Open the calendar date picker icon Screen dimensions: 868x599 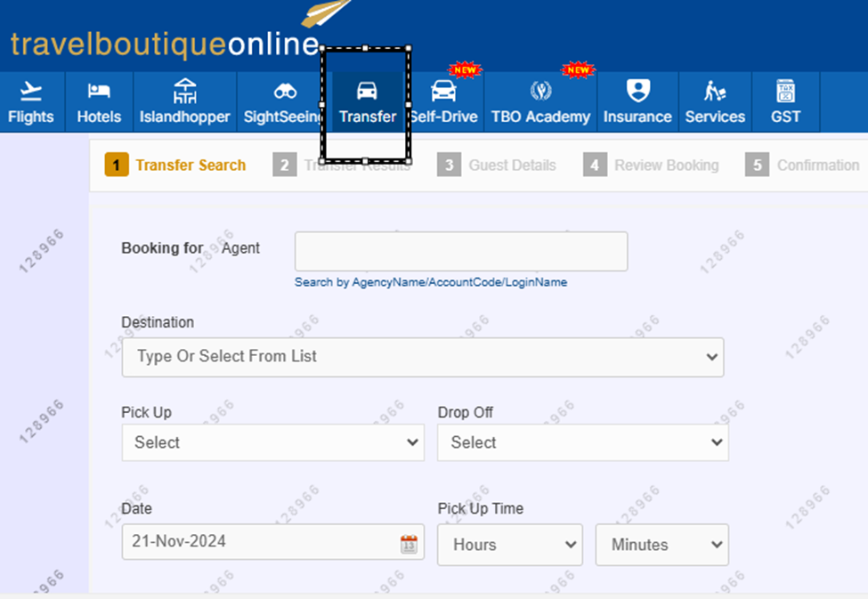(409, 544)
